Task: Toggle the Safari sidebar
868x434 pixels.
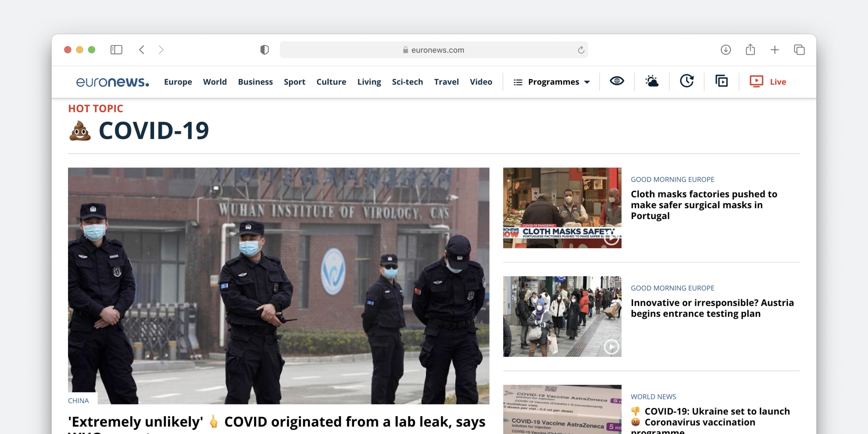Action: (116, 50)
